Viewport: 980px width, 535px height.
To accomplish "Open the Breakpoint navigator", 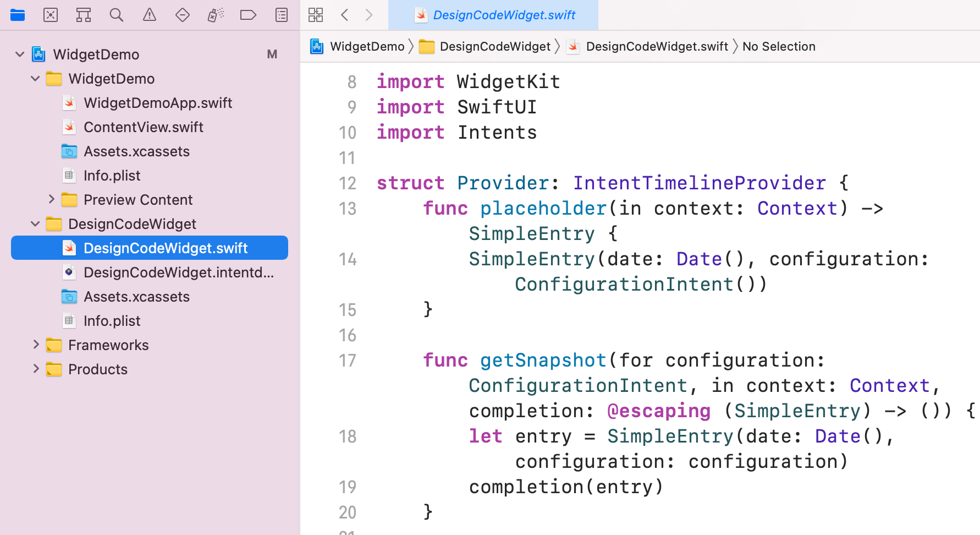I will pyautogui.click(x=249, y=15).
